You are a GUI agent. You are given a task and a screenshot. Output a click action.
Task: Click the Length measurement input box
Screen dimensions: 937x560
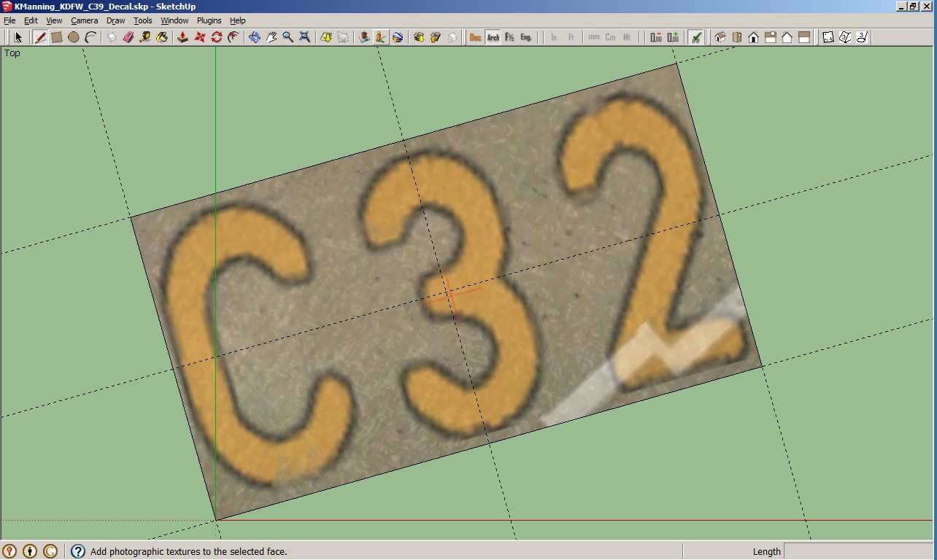[858, 551]
